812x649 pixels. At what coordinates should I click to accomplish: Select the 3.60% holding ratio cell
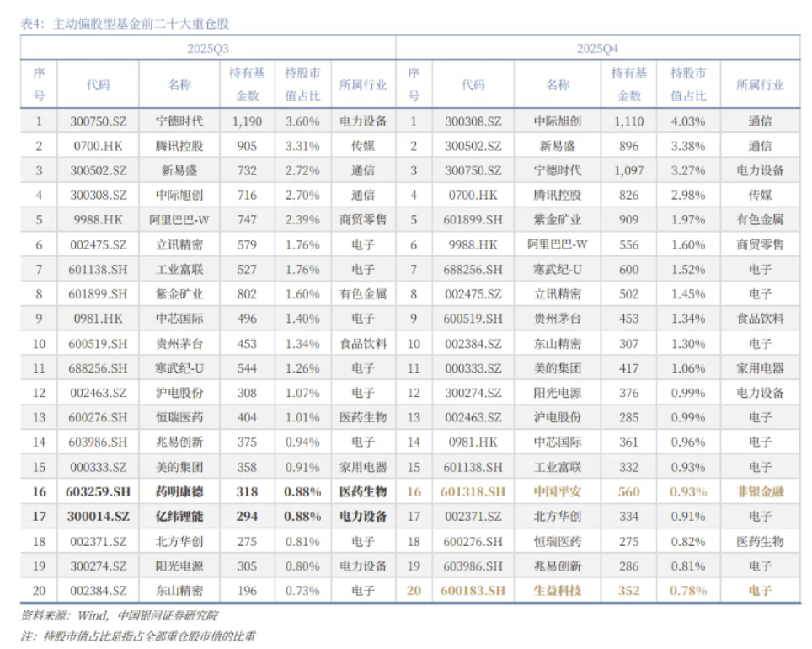302,121
